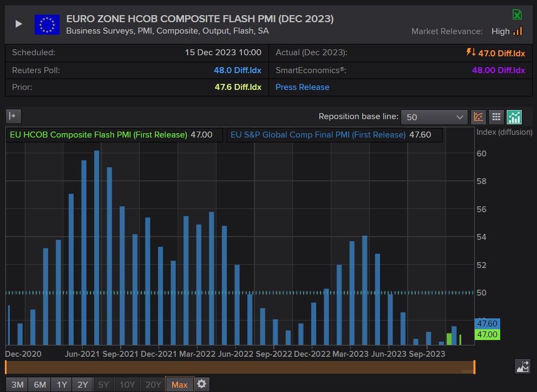Open the Reposition base line dropdown
Viewport: 537px width, 392px height.
point(434,117)
